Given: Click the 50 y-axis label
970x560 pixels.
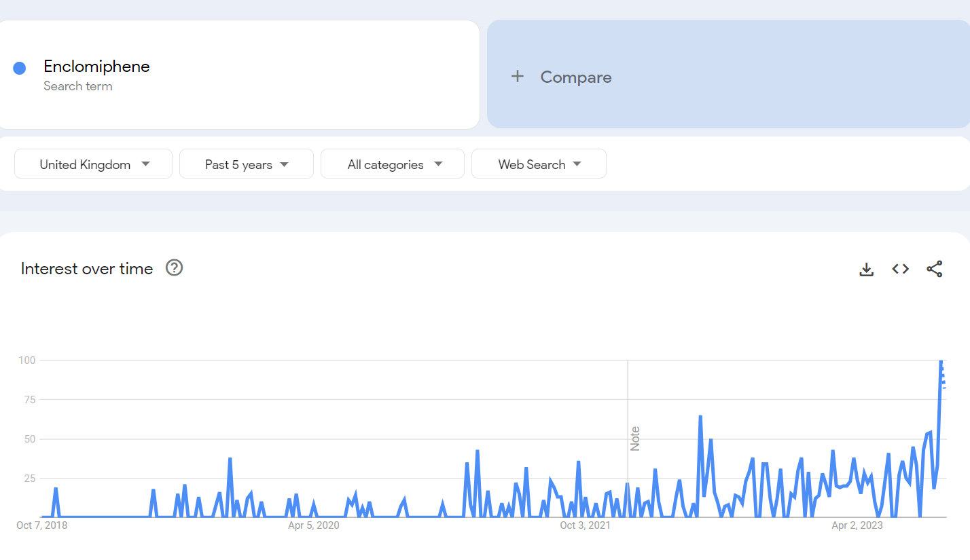Looking at the screenshot, I should click(x=30, y=439).
